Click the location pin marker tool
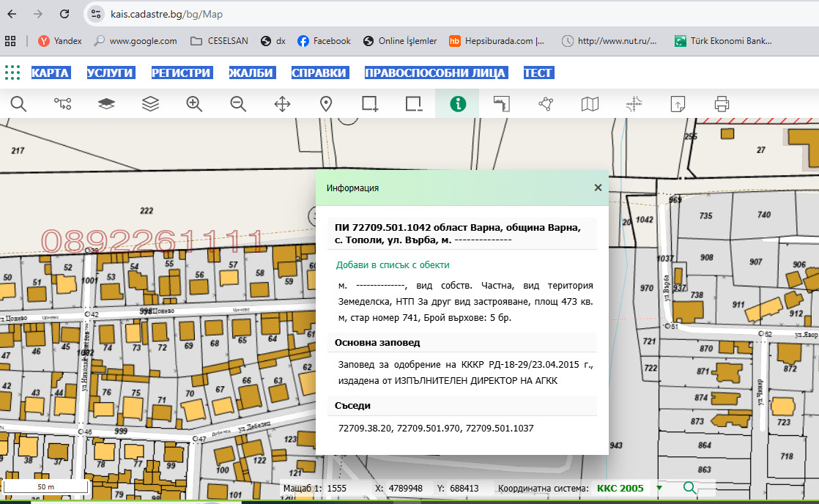The width and height of the screenshot is (819, 504). (326, 104)
